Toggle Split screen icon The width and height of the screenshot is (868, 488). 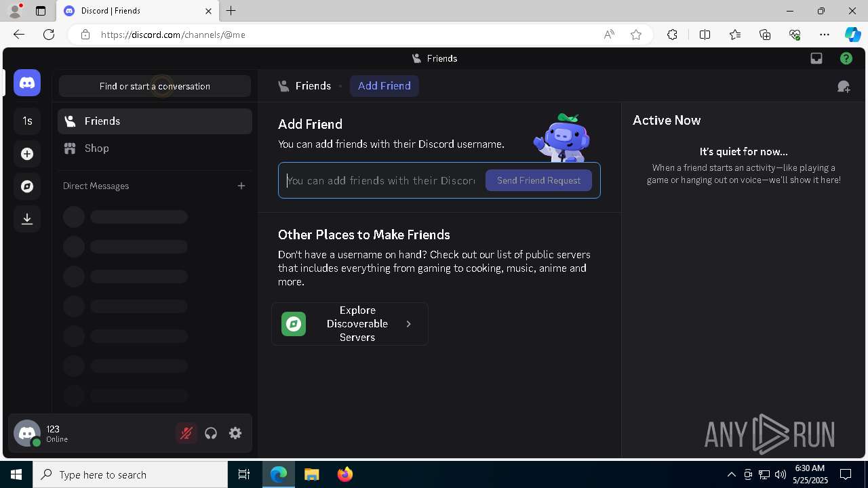pos(705,35)
